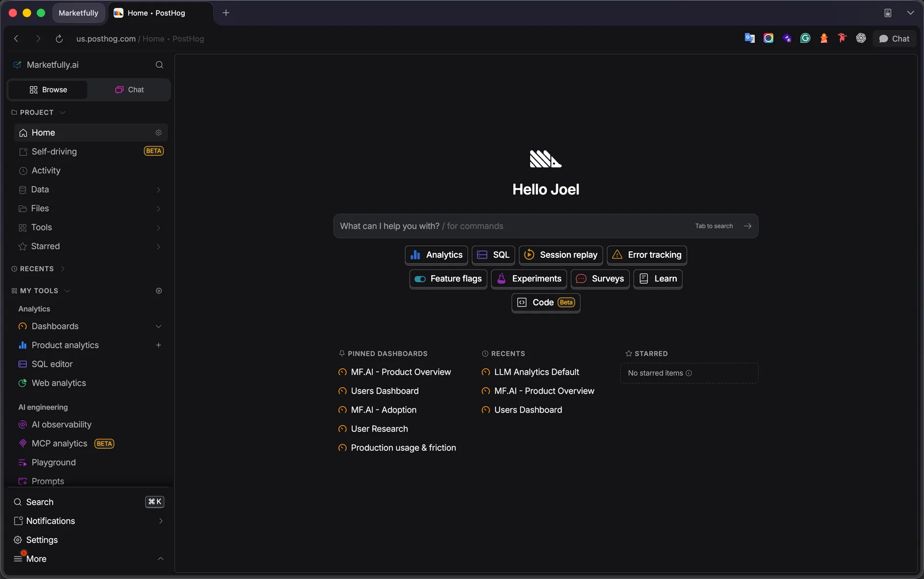
Task: Click the red bird extension icon
Action: point(842,38)
